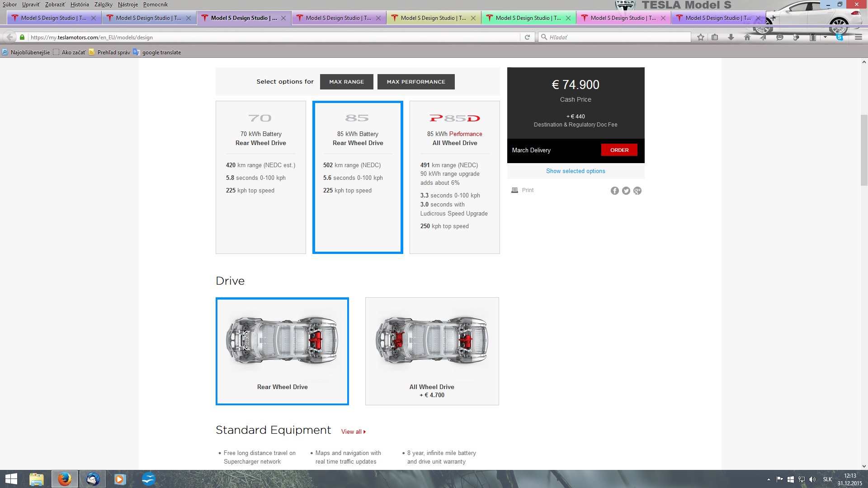This screenshot has width=868, height=488.
Task: Open a new tab with the plus icon
Action: coord(773,18)
